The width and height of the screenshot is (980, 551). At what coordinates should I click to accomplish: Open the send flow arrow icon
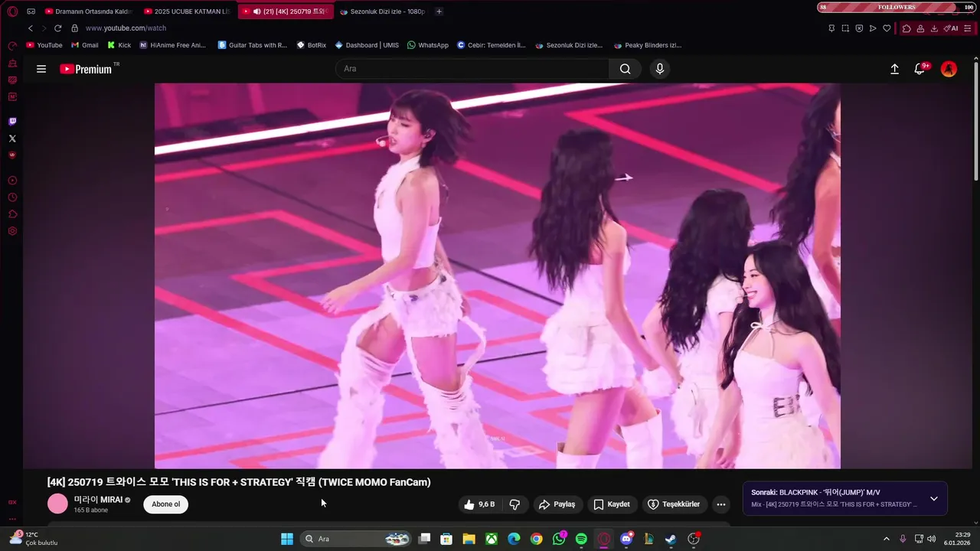coord(873,28)
